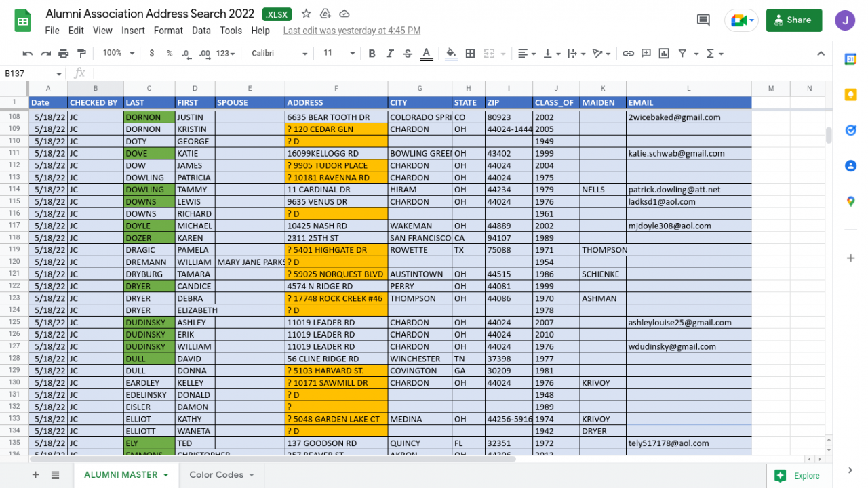This screenshot has width=868, height=488.
Task: Switch to the Color Codes sheet tab
Action: (221, 475)
